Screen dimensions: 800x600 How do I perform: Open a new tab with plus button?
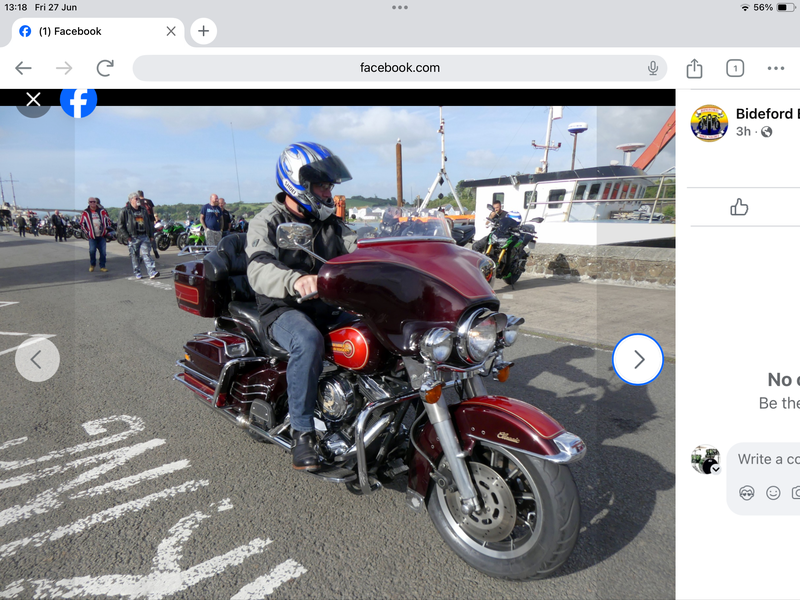(203, 31)
